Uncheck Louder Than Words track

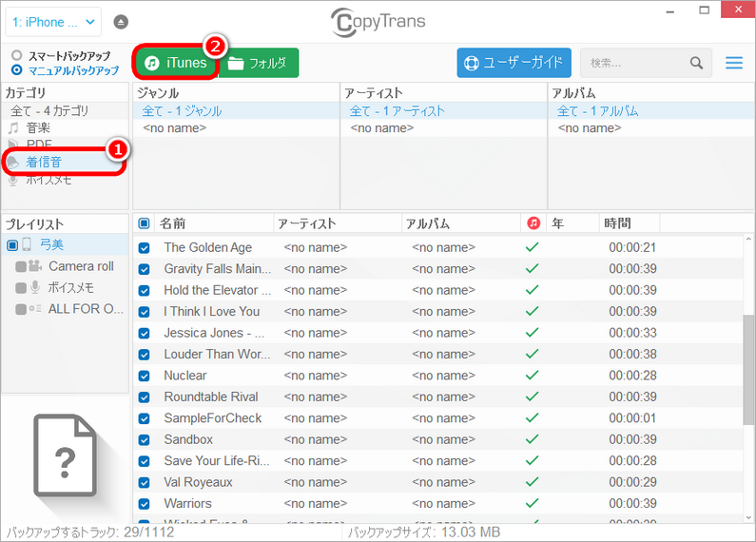click(144, 355)
